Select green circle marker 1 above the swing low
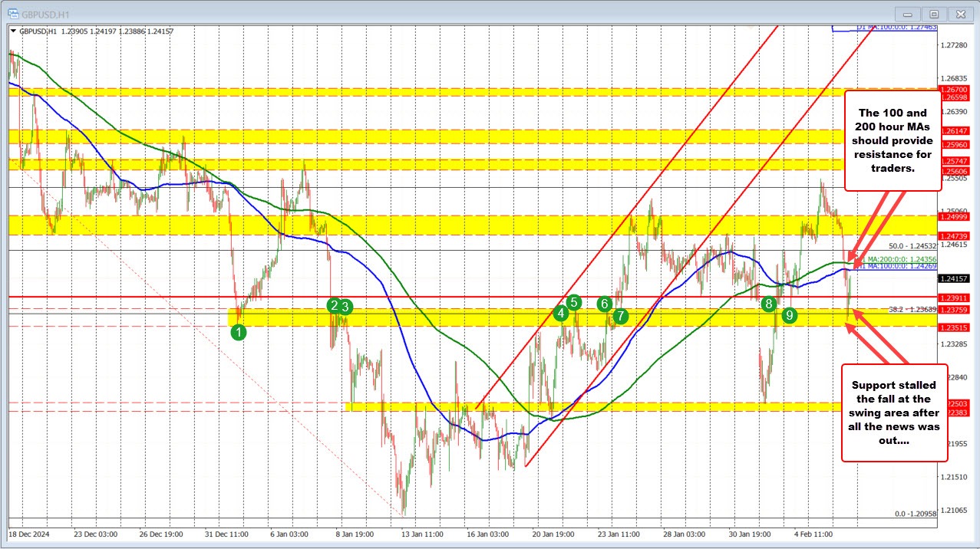 point(239,331)
